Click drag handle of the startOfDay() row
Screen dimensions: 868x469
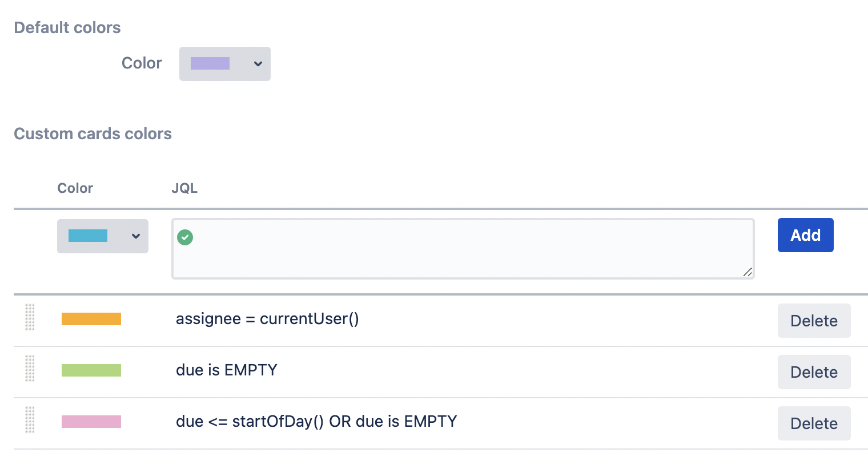point(30,420)
